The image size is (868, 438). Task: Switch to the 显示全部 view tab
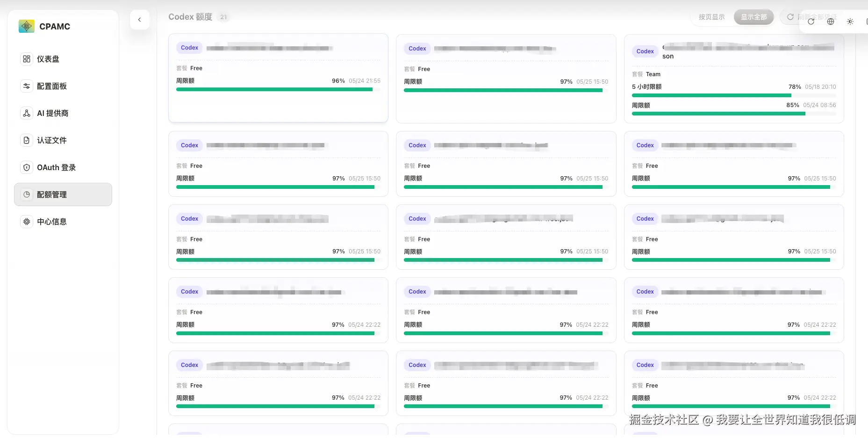point(753,17)
